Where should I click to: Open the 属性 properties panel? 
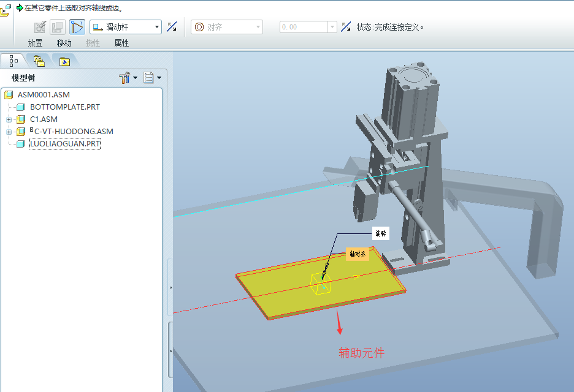click(x=121, y=43)
